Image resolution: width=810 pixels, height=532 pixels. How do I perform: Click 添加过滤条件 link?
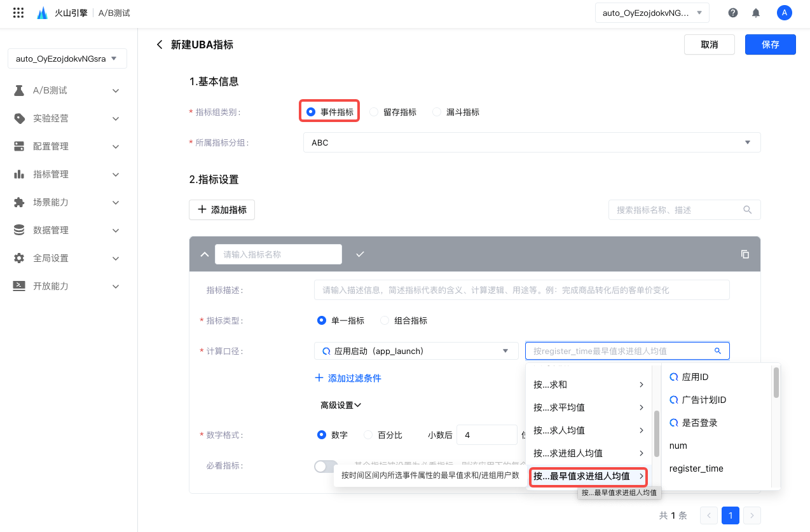[x=348, y=378]
